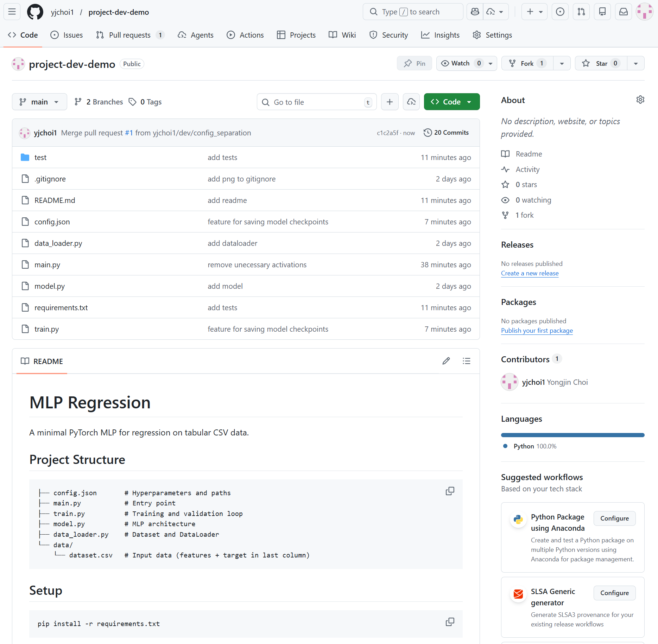Open the hamburger navigation menu
The image size is (658, 644).
point(12,12)
